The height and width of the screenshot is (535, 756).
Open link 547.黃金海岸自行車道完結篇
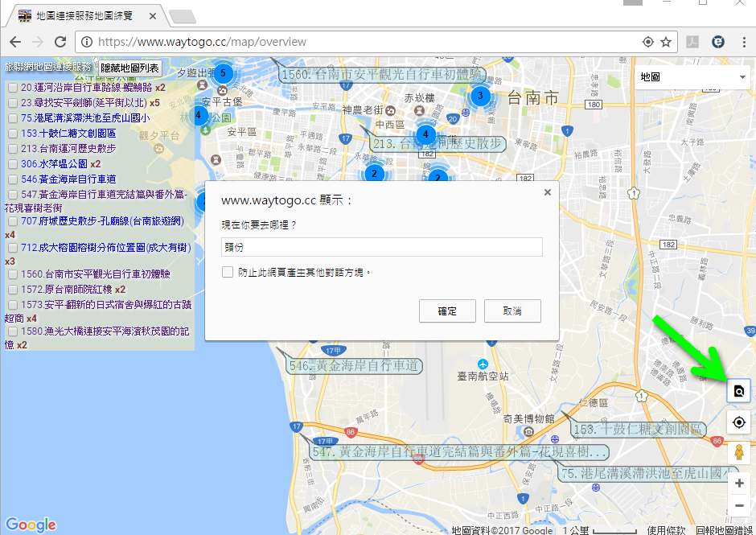(96, 201)
